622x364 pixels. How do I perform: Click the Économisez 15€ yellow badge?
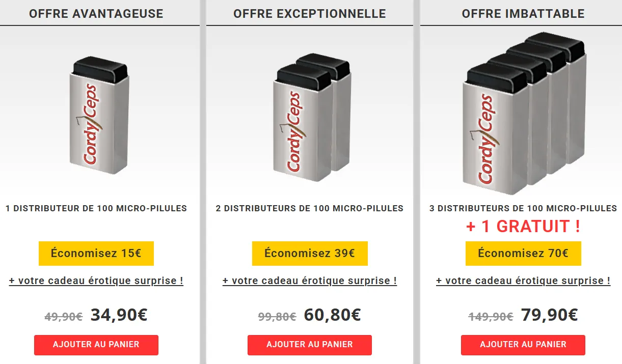96,254
